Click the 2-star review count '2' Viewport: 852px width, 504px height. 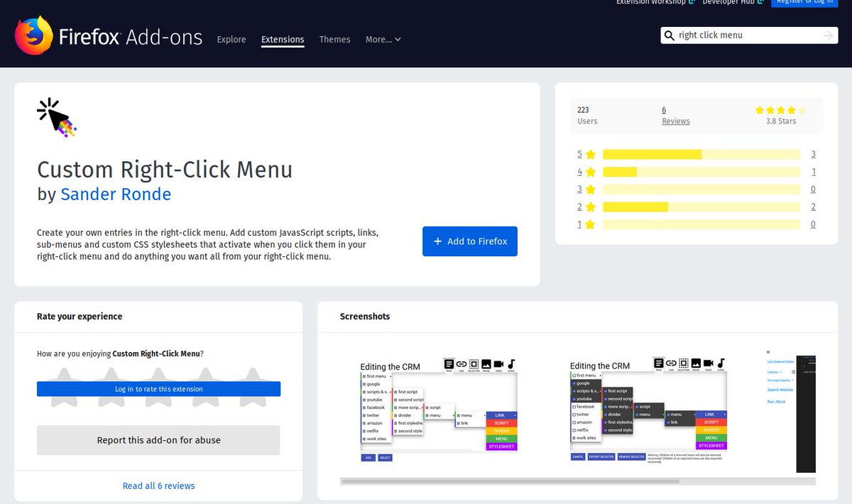tap(813, 207)
